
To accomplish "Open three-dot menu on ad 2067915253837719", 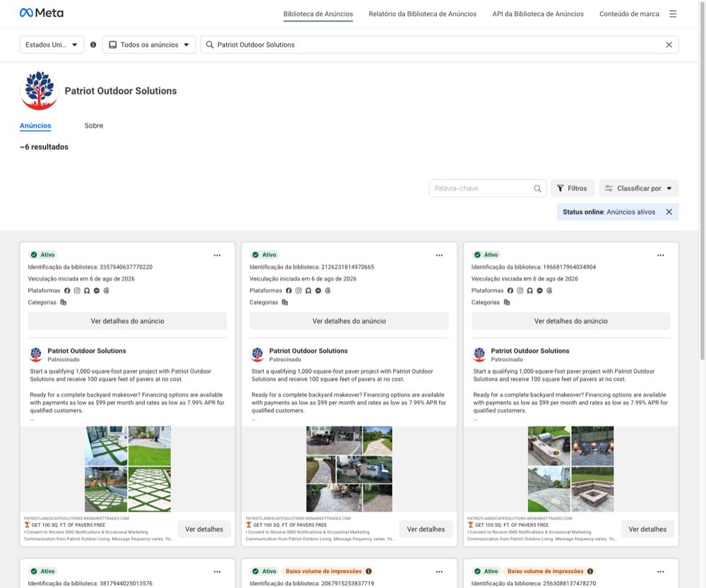I will (439, 572).
